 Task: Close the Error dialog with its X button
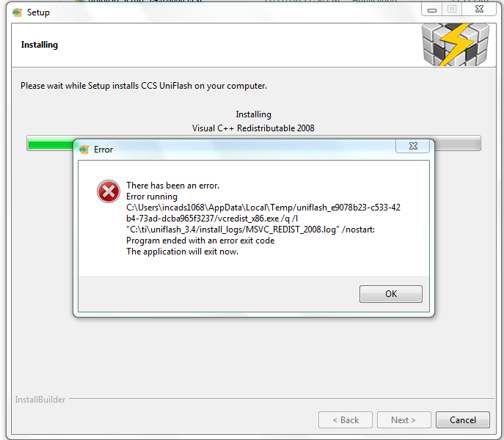pos(413,146)
